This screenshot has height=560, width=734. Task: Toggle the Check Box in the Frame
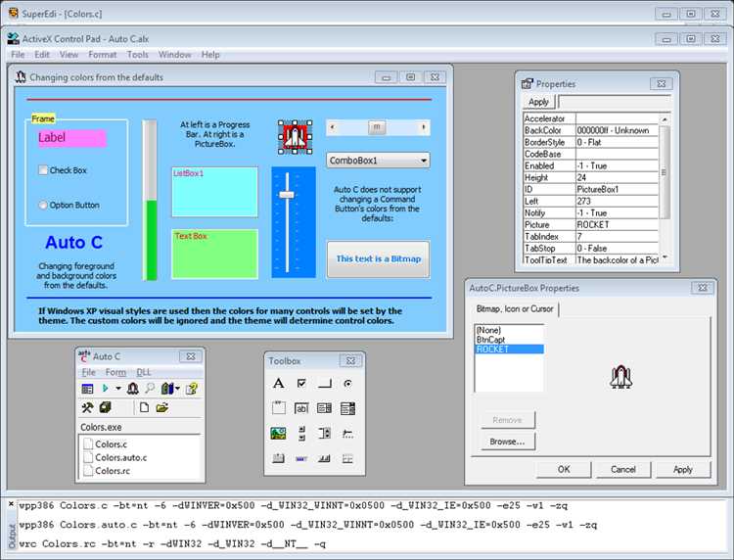(43, 170)
